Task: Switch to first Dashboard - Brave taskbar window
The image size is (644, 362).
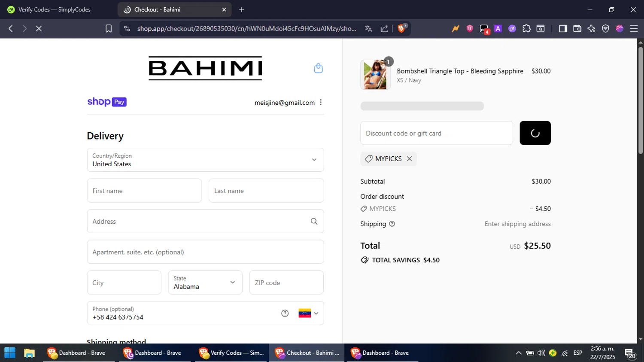Action: click(79, 353)
